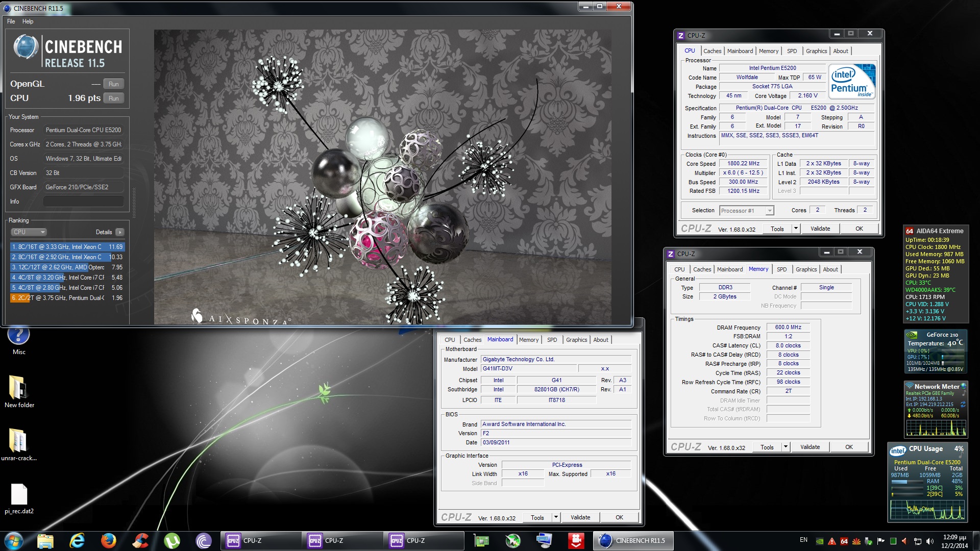Open Firefox from the taskbar
This screenshot has height=551, width=980.
pyautogui.click(x=108, y=541)
